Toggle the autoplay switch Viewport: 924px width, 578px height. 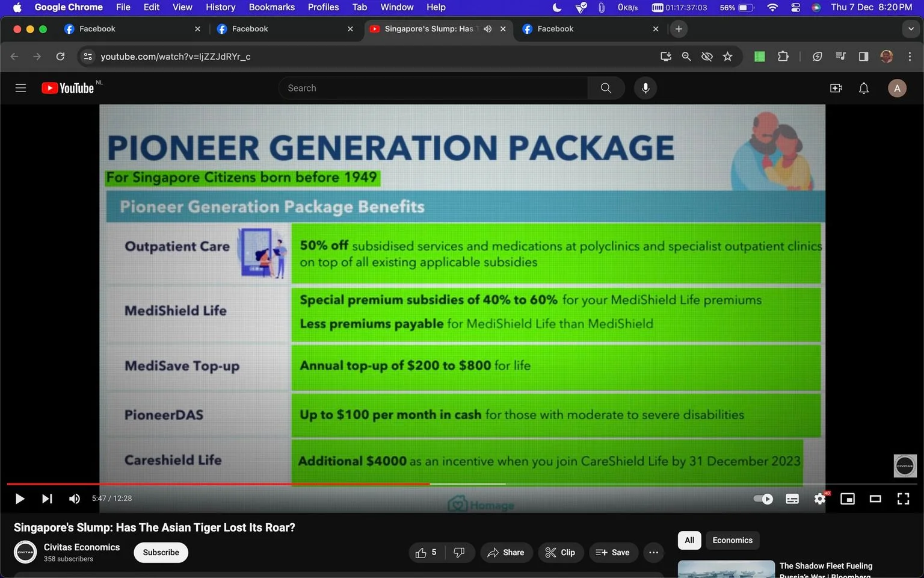tap(763, 499)
